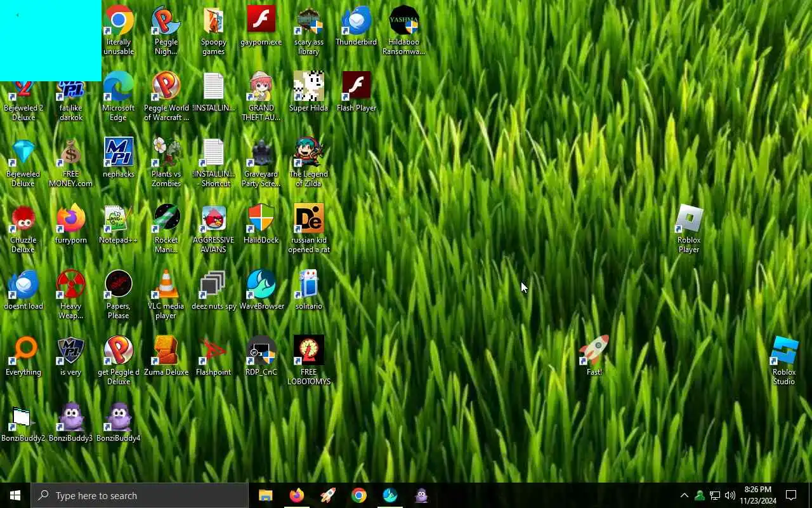The width and height of the screenshot is (812, 508).
Task: Open clock showing 8:26 PM
Action: point(758,495)
